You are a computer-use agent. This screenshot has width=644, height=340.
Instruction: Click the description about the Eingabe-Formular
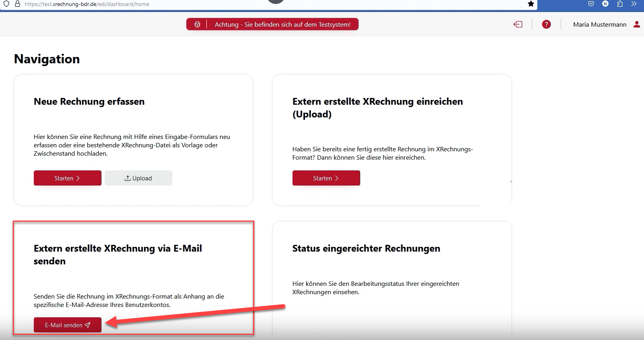132,145
